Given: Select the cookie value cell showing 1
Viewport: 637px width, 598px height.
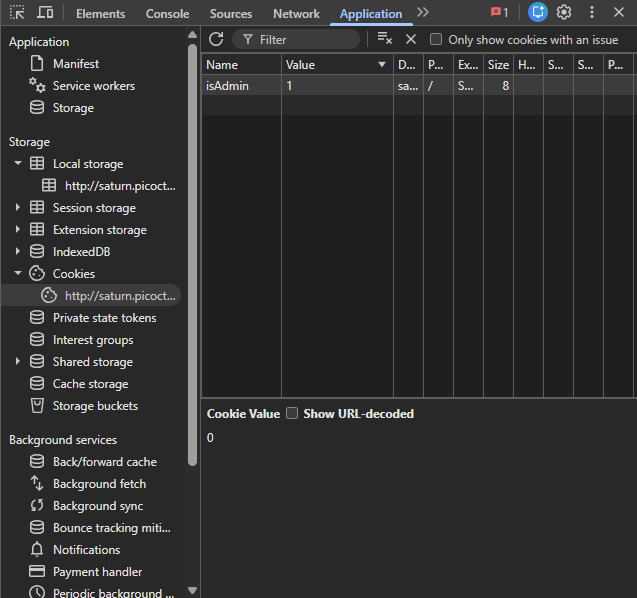Looking at the screenshot, I should (337, 86).
